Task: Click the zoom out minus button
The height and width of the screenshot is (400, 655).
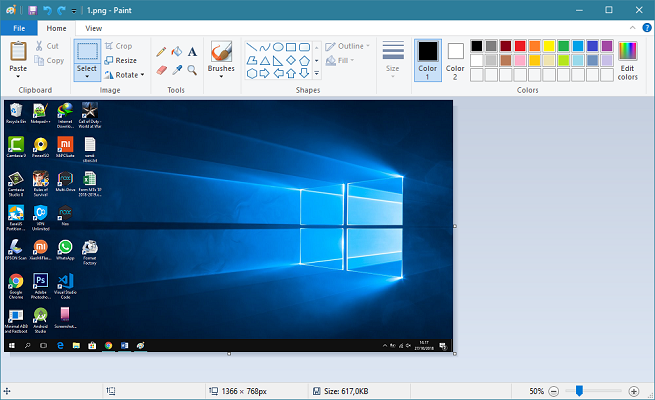Action: (x=553, y=391)
